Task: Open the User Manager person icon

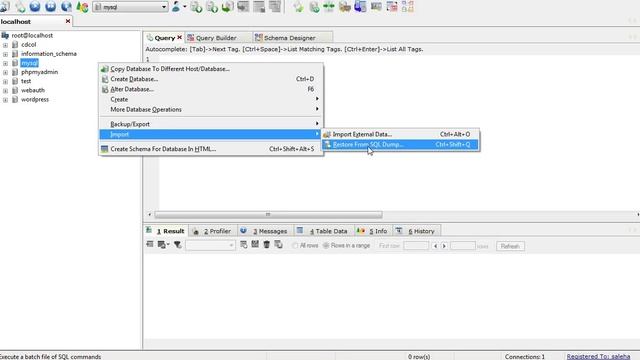Action: 176,7
